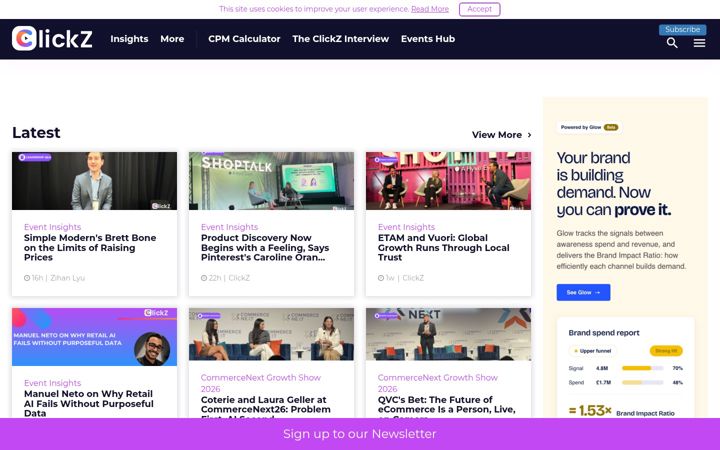Click the Upper funnel pill in ad
The width and height of the screenshot is (720, 450).
(x=592, y=351)
